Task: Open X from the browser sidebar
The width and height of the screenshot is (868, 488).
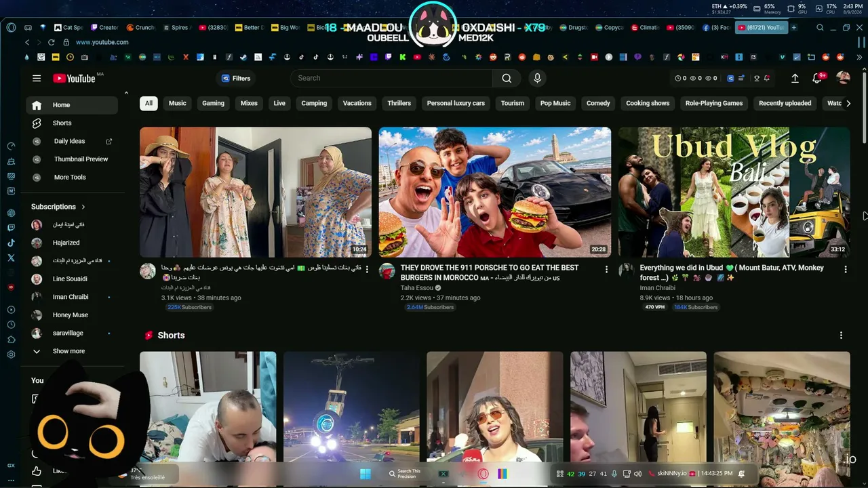Action: (11, 258)
